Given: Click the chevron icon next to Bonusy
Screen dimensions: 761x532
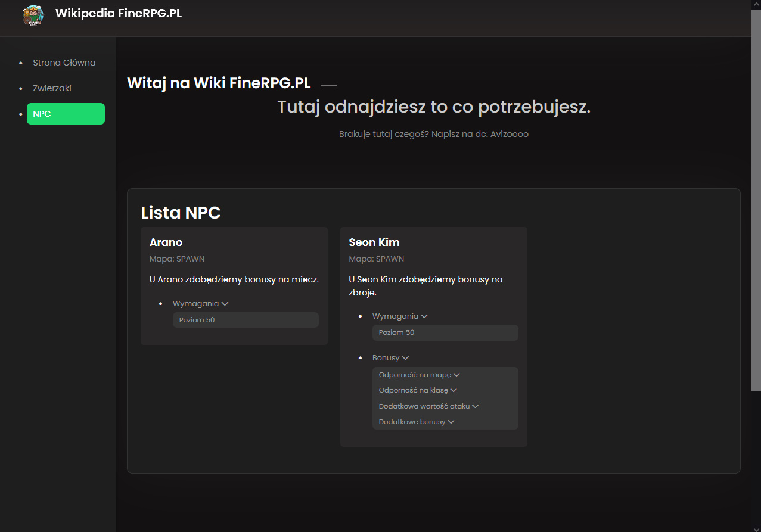Looking at the screenshot, I should [406, 359].
